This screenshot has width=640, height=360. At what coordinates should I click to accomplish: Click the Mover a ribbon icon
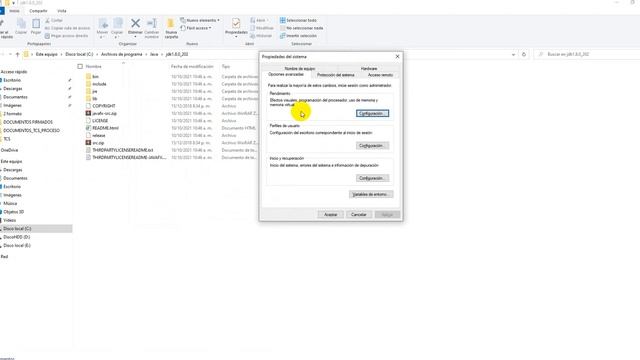[x=102, y=28]
